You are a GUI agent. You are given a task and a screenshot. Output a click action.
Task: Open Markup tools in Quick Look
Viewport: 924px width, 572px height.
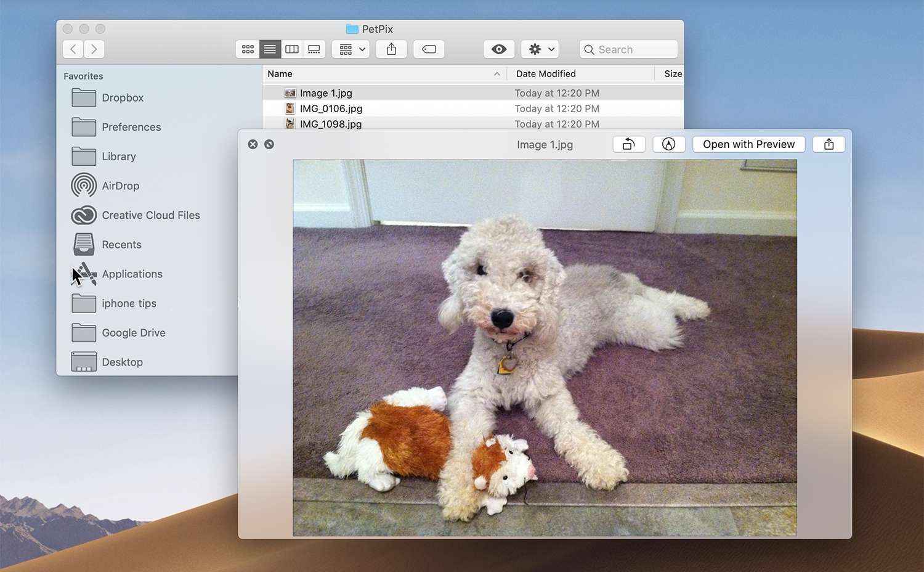669,144
